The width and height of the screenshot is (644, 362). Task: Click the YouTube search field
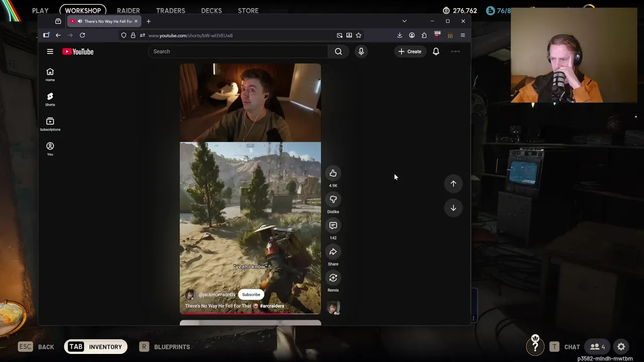pos(238,51)
